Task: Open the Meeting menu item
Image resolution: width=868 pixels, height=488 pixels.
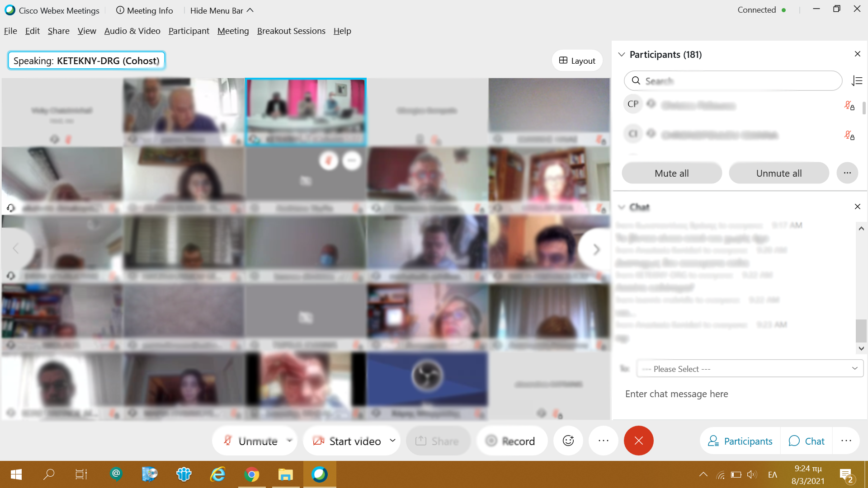Action: tap(233, 30)
